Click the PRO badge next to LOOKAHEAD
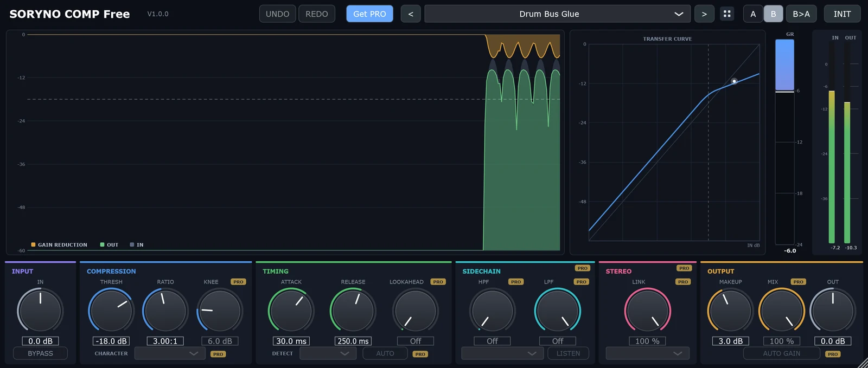Viewport: 868px width, 368px height. coord(438,282)
